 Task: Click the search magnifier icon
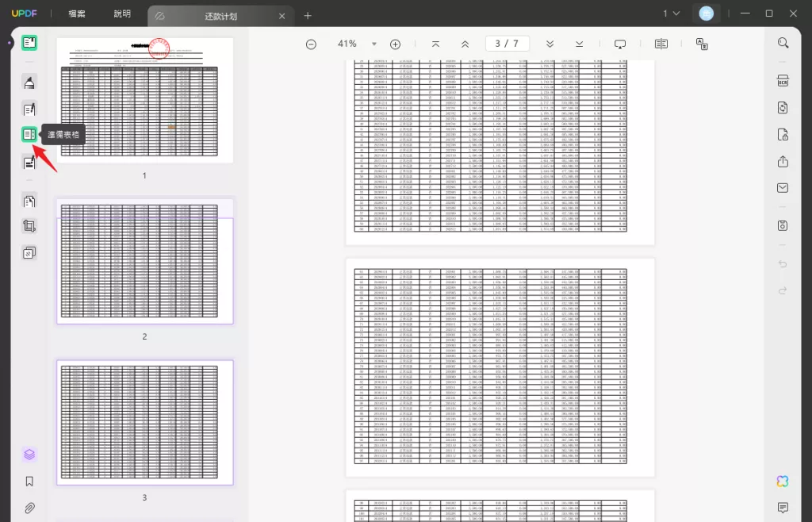[783, 43]
